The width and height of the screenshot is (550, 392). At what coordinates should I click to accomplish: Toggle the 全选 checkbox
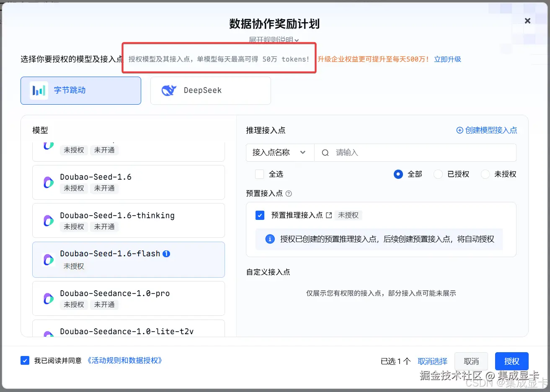259,174
